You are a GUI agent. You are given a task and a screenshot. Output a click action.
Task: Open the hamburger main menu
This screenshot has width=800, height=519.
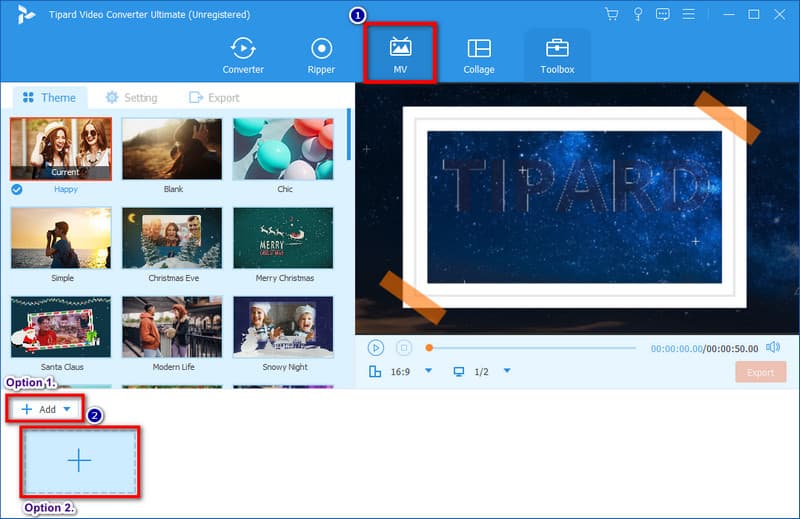pos(688,14)
